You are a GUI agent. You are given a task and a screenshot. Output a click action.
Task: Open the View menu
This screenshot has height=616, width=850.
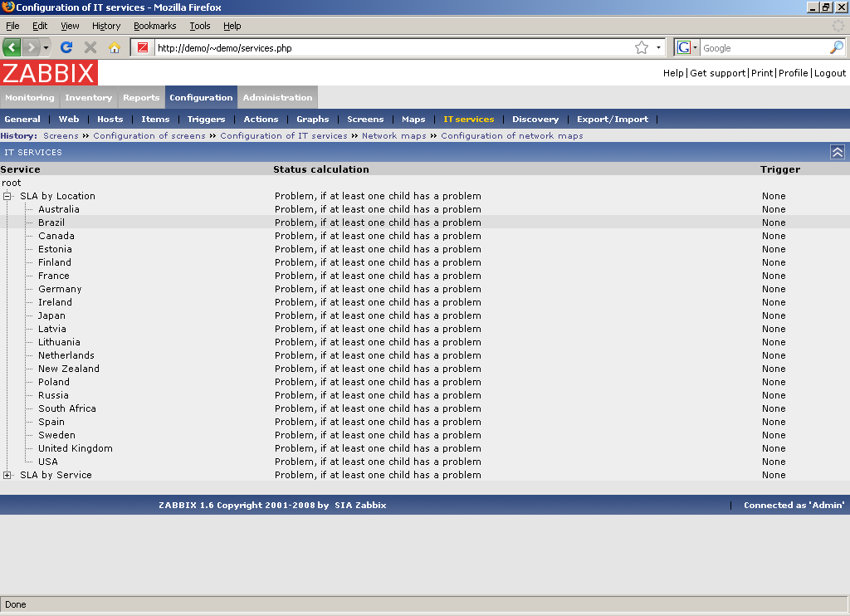click(x=70, y=26)
